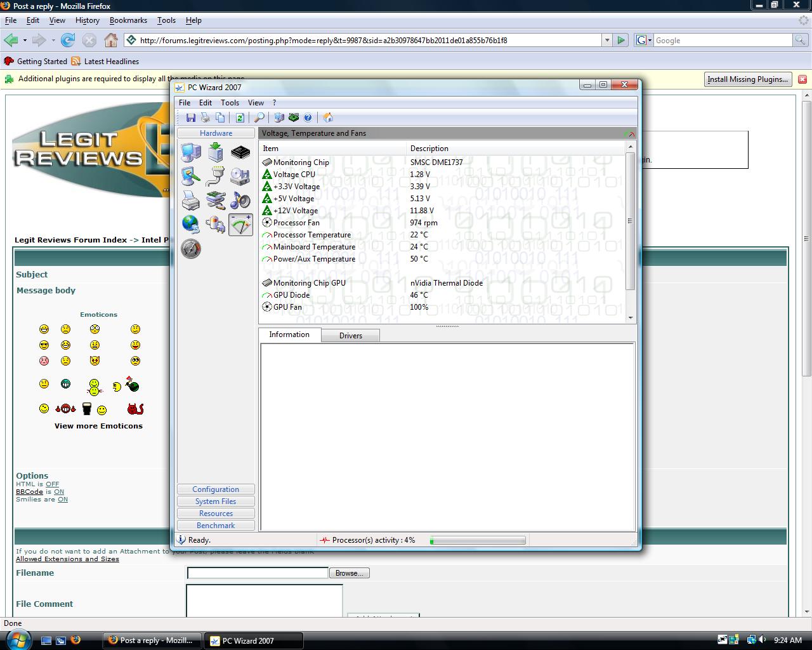The height and width of the screenshot is (650, 812).
Task: Click the Copy icon in PC Wizard toolbar
Action: 219,117
